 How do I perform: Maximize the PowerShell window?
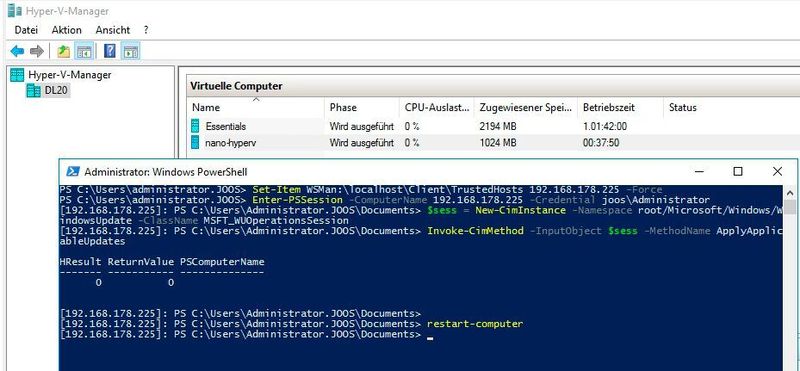click(738, 171)
